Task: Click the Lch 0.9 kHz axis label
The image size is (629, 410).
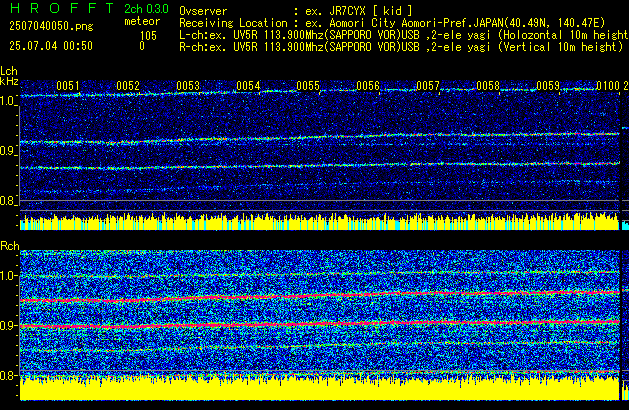Action: [x=8, y=151]
